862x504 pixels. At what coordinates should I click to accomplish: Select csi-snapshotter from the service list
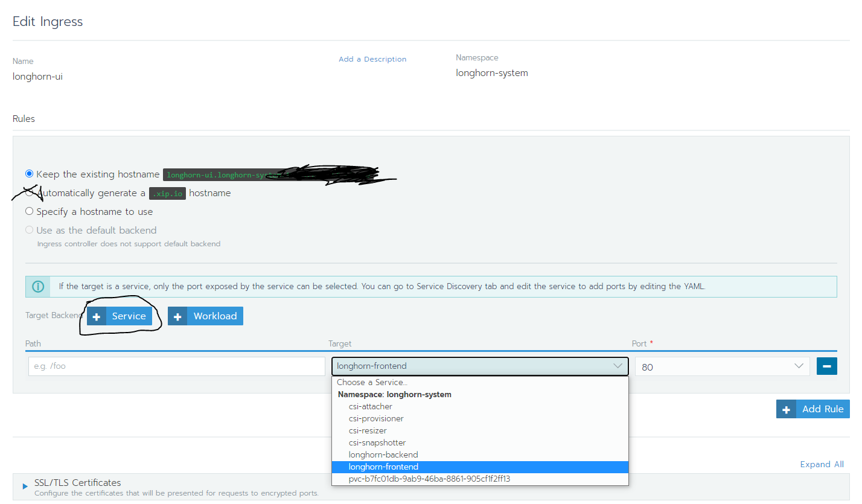click(377, 442)
